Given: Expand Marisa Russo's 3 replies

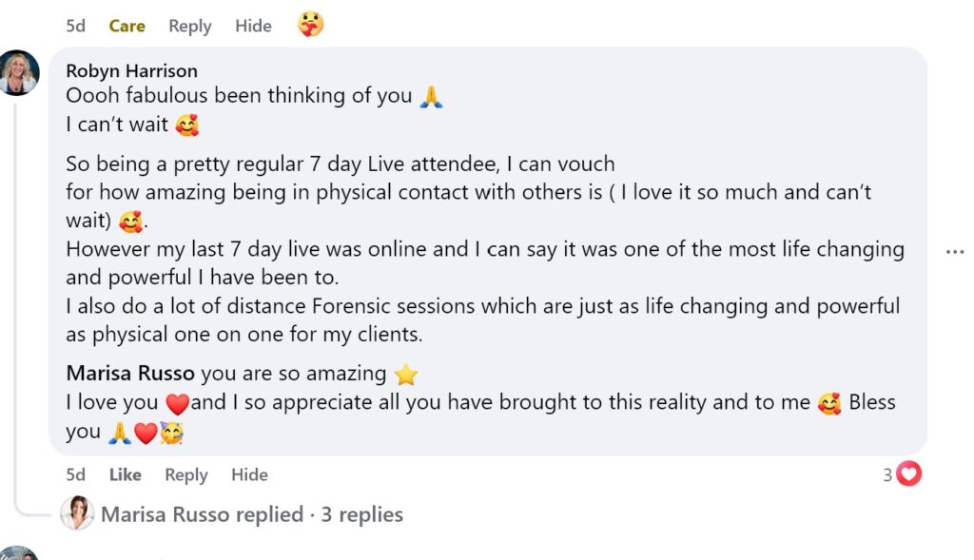Looking at the screenshot, I should 252,514.
